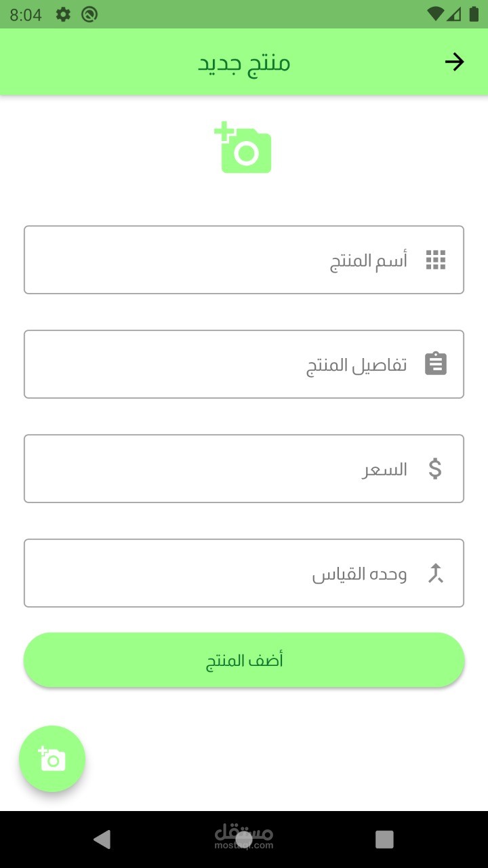Image resolution: width=488 pixels, height=868 pixels.
Task: Tap the battery icon in status bar
Action: coord(474,14)
